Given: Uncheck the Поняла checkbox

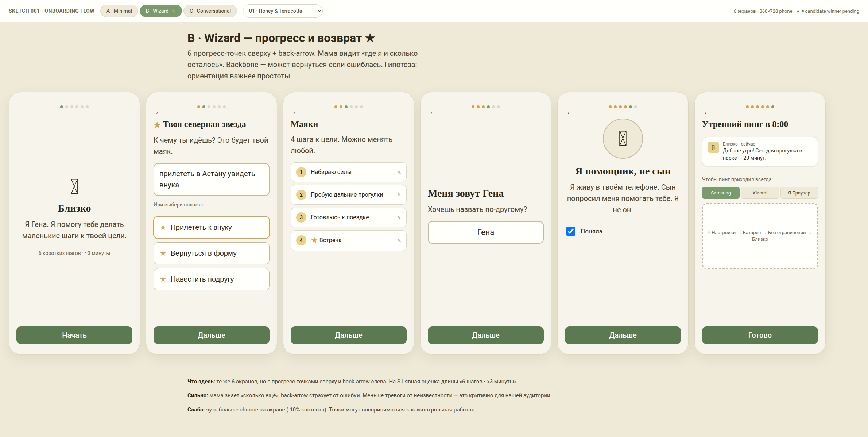Looking at the screenshot, I should (x=571, y=231).
